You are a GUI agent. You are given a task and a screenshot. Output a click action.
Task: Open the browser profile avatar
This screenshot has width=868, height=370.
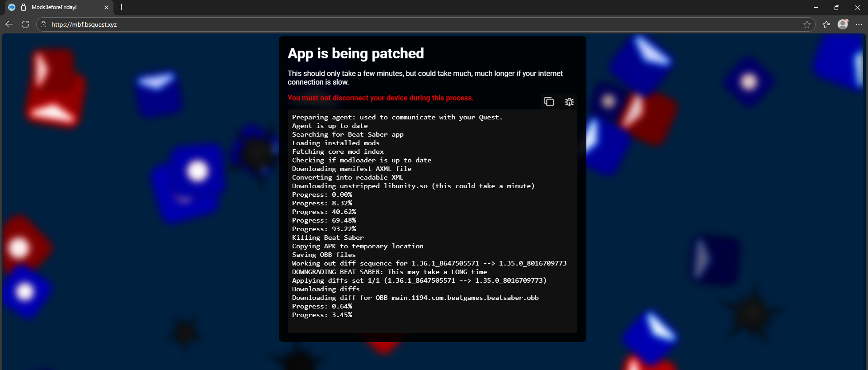(x=843, y=24)
